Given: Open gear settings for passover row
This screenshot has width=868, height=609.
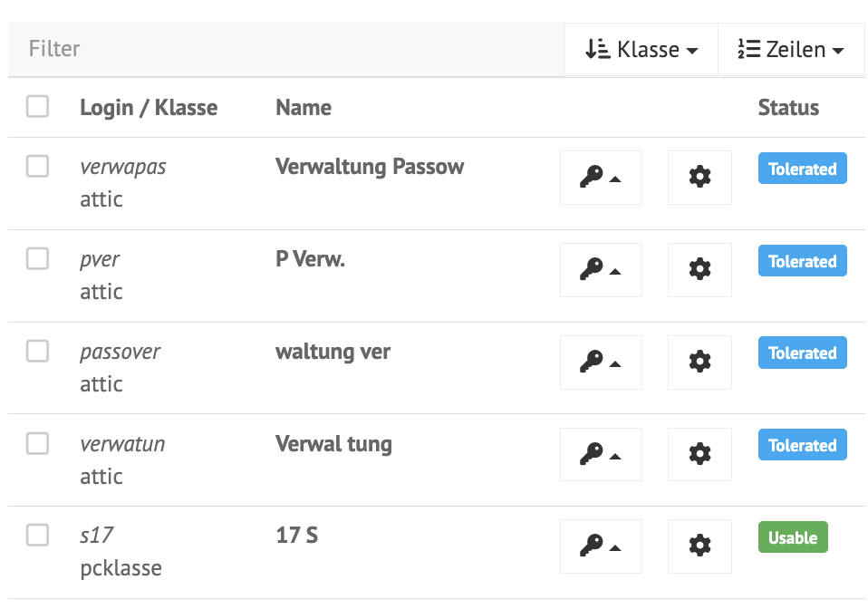Looking at the screenshot, I should coord(699,362).
